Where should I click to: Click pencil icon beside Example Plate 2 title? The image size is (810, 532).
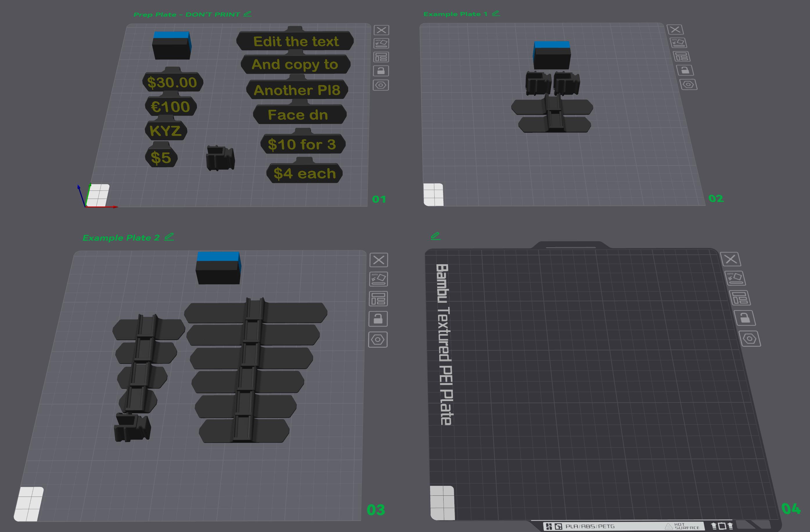tap(169, 237)
